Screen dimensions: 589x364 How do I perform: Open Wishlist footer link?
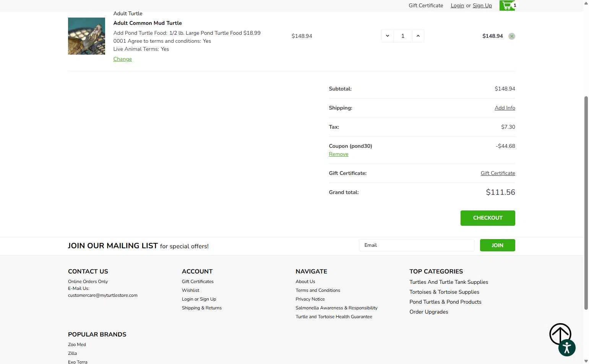[190, 290]
